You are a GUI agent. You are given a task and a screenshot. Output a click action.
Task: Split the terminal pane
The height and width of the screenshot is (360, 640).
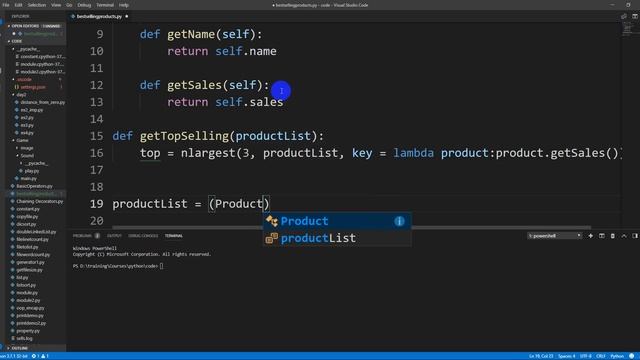click(602, 236)
